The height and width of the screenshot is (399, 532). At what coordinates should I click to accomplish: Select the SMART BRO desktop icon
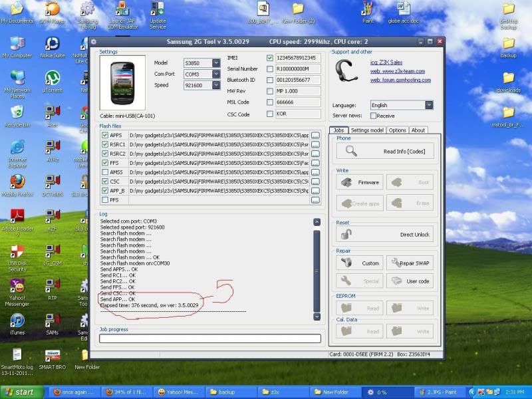[x=53, y=360]
